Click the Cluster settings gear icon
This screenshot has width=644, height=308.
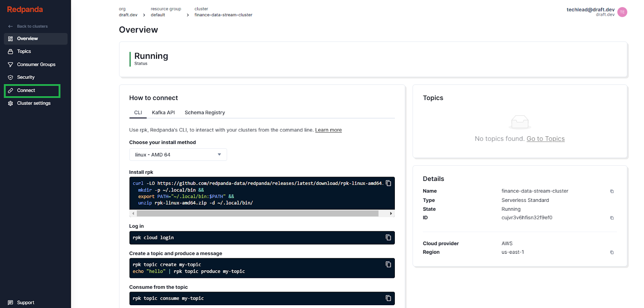point(10,103)
